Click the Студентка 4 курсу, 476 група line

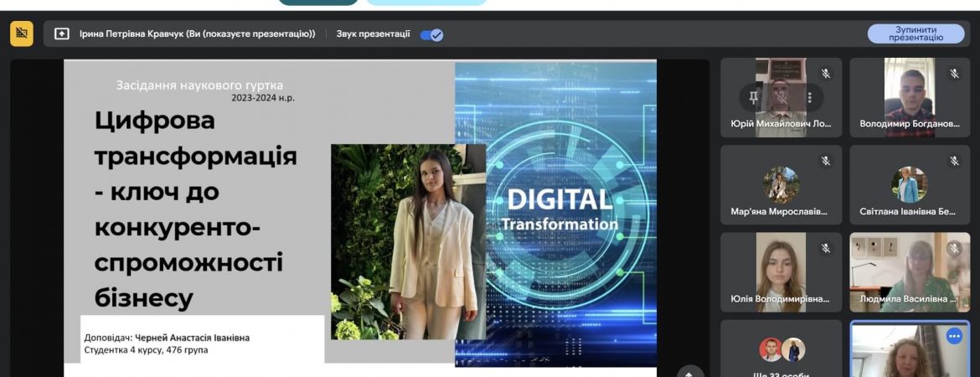coord(147,350)
